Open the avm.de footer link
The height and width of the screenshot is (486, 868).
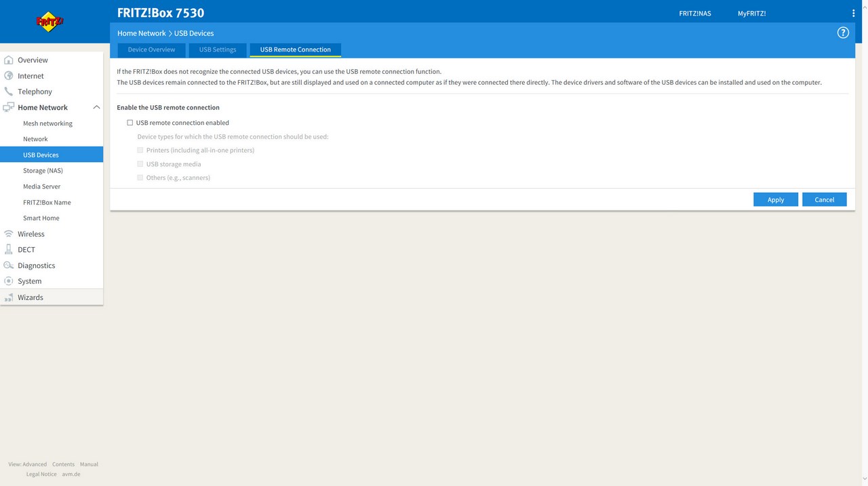pos(71,474)
